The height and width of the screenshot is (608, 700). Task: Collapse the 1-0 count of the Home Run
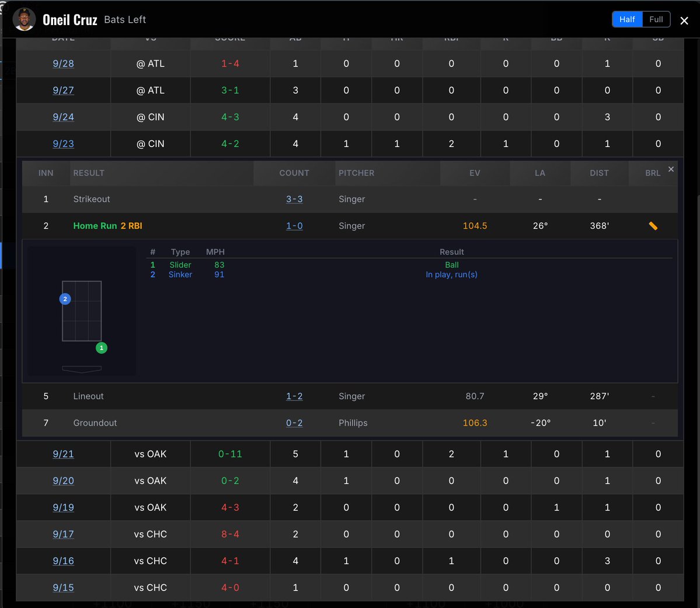pos(294,226)
